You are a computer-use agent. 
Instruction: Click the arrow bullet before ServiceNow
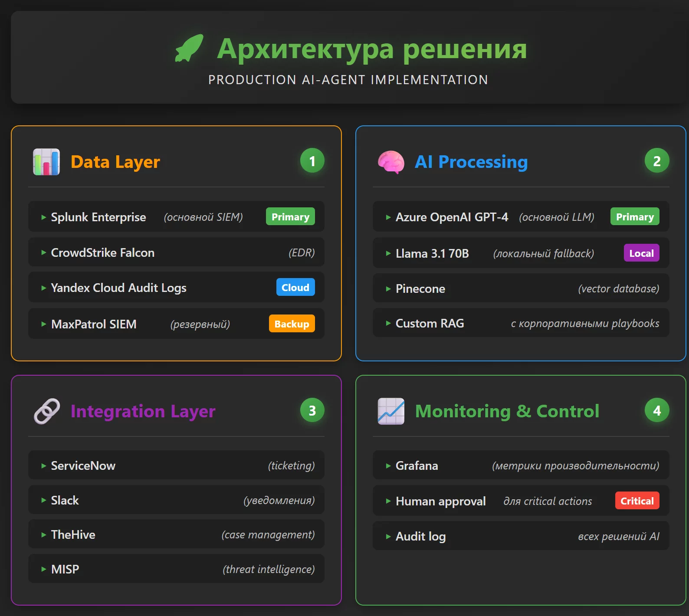pos(43,466)
